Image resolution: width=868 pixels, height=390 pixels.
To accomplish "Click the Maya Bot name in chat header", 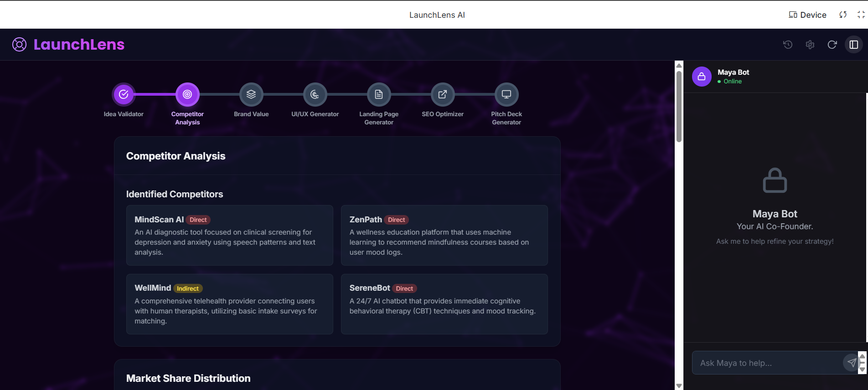I will (733, 72).
